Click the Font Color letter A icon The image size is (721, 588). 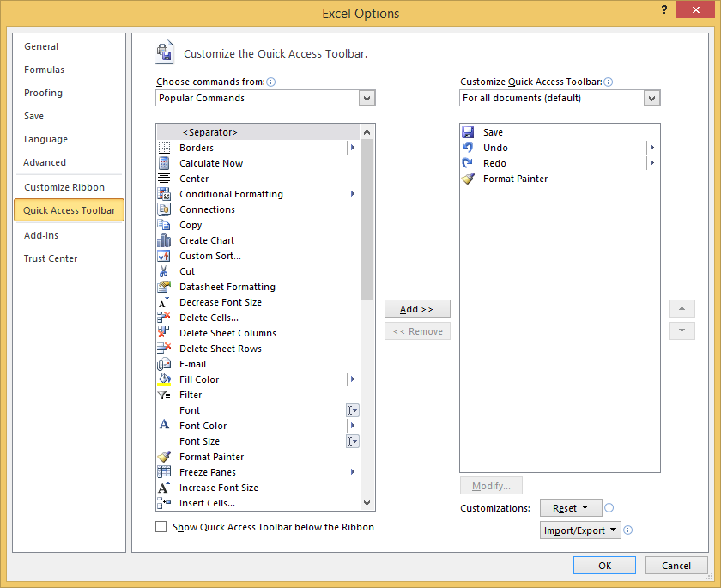point(164,425)
